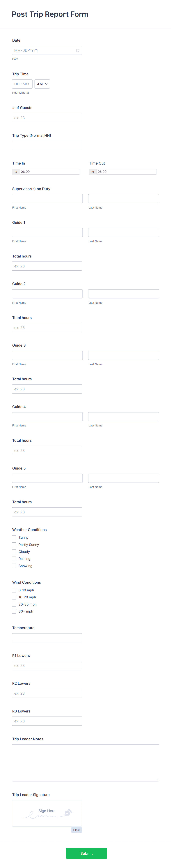Click the Trip Type text field

coord(47,146)
